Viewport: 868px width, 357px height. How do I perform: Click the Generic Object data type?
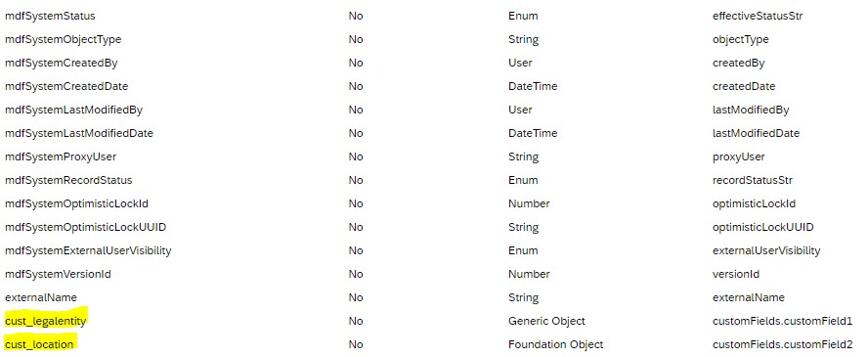pos(546,321)
